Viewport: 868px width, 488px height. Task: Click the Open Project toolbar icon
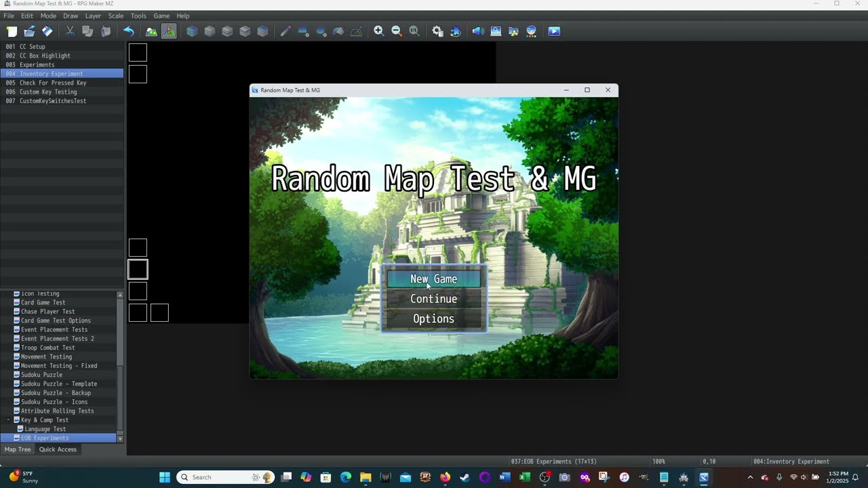tap(29, 31)
